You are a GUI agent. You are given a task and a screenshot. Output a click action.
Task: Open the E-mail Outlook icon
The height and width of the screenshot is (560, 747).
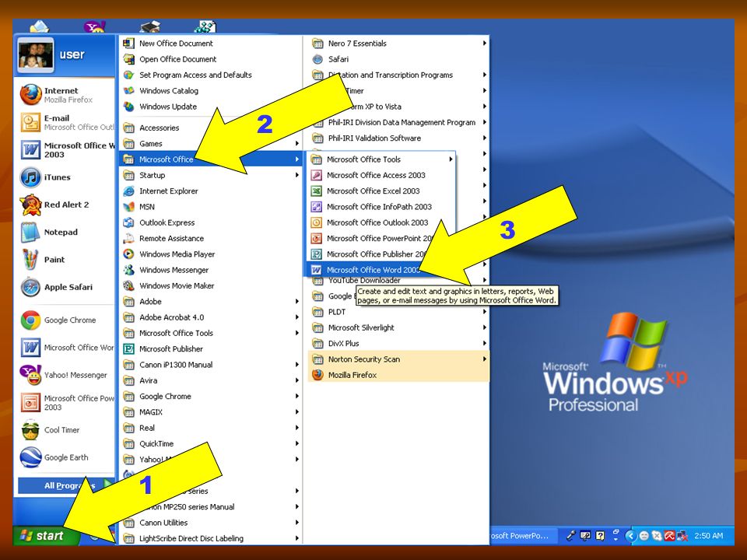[30, 122]
